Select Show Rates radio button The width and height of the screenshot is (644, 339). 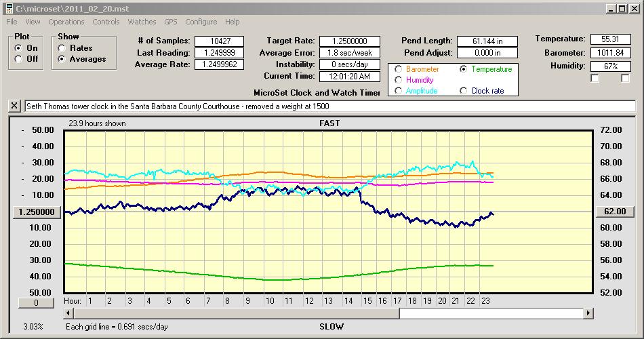pyautogui.click(x=62, y=48)
